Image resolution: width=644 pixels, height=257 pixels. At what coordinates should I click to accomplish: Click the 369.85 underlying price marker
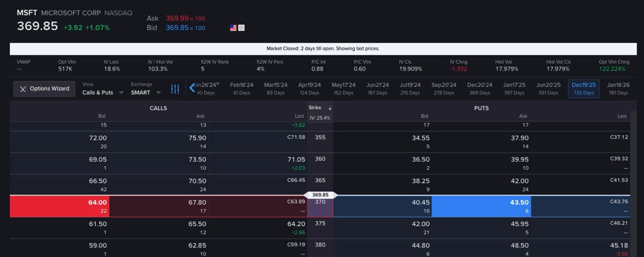pos(320,195)
